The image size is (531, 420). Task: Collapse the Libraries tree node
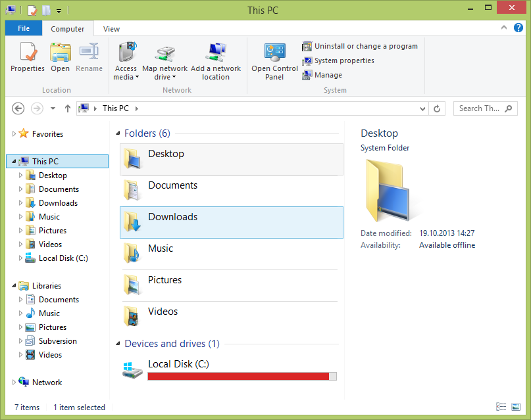(14, 286)
